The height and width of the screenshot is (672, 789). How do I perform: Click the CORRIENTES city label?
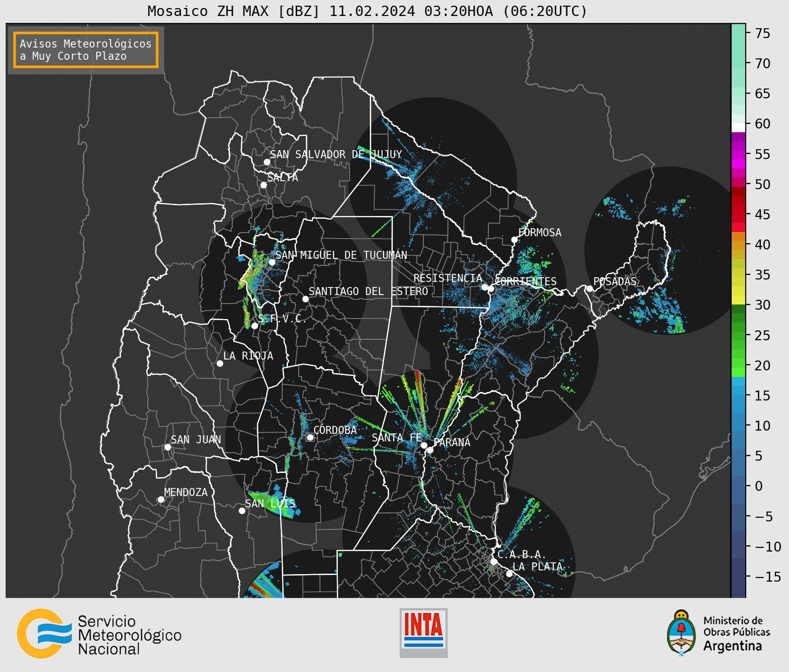[x=526, y=281]
